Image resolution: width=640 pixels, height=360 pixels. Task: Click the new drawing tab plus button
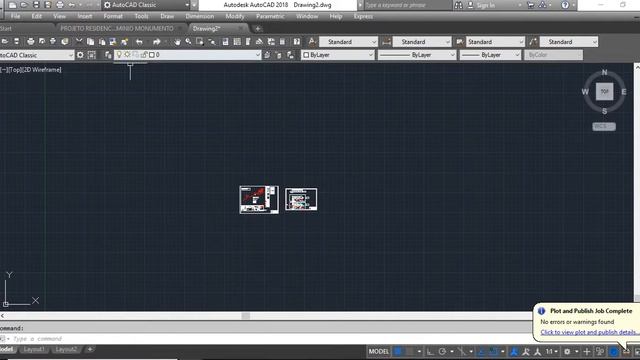(x=258, y=29)
